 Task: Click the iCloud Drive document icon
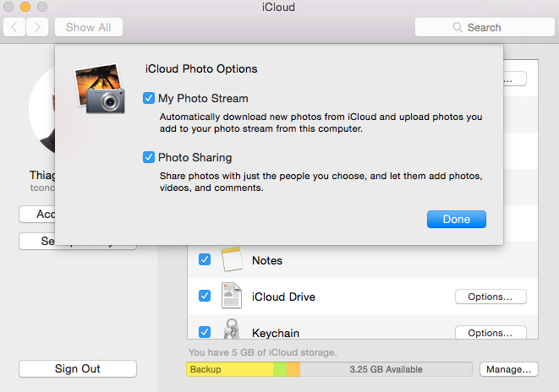[x=232, y=296]
